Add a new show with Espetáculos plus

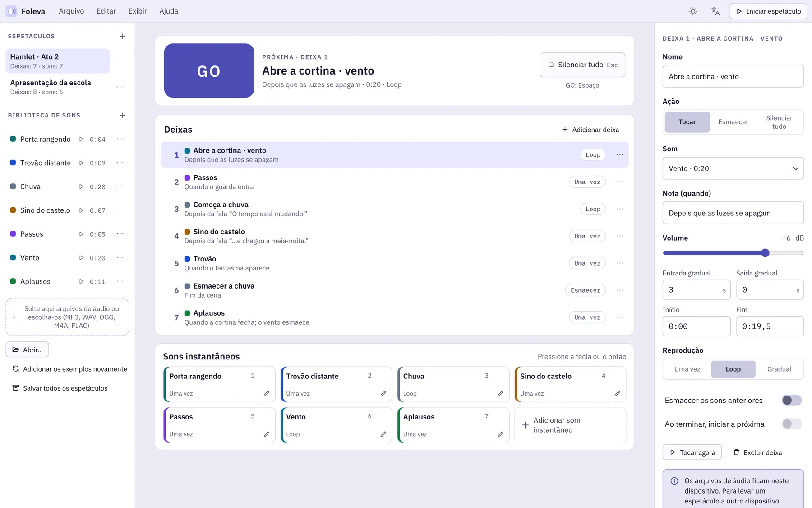click(123, 37)
